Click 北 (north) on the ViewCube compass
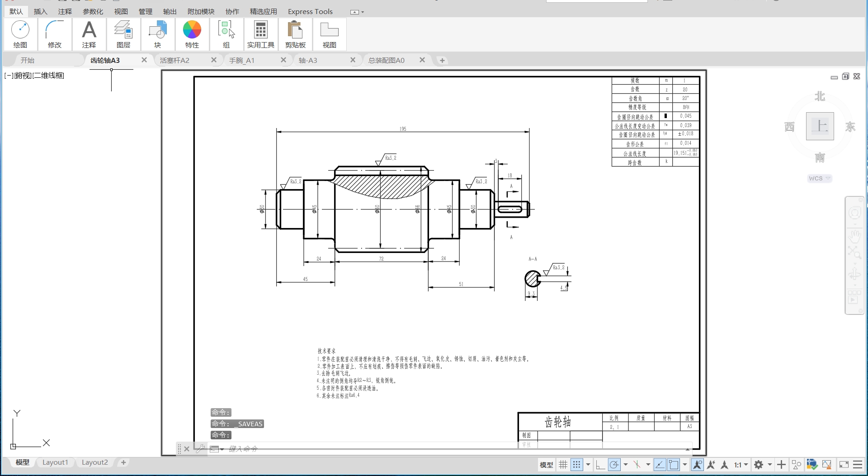868x476 pixels. point(820,96)
